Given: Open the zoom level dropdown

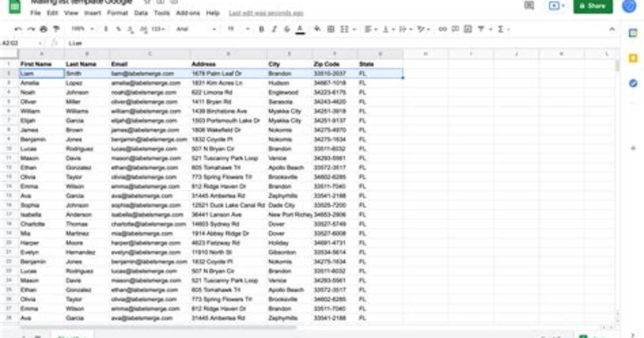Looking at the screenshot, I should click(82, 29).
